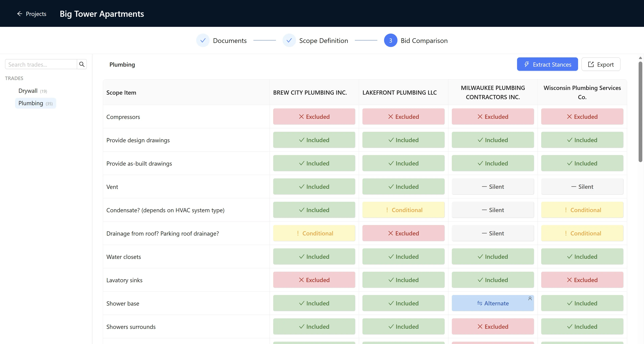This screenshot has height=344, width=644.
Task: Click the Scope Definition checkmark circle
Action: click(x=289, y=40)
